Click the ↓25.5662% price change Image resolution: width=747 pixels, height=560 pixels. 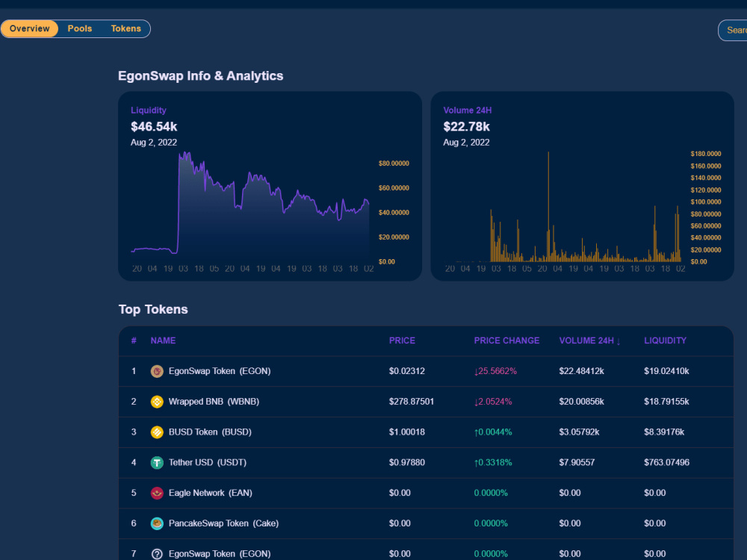point(495,371)
